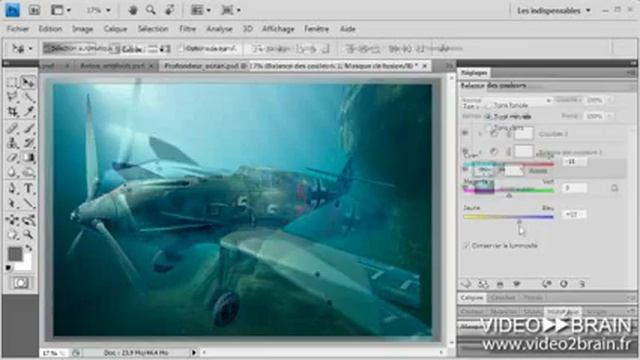Select the Line shape tool
This screenshot has height=360, width=640.
coord(28,203)
